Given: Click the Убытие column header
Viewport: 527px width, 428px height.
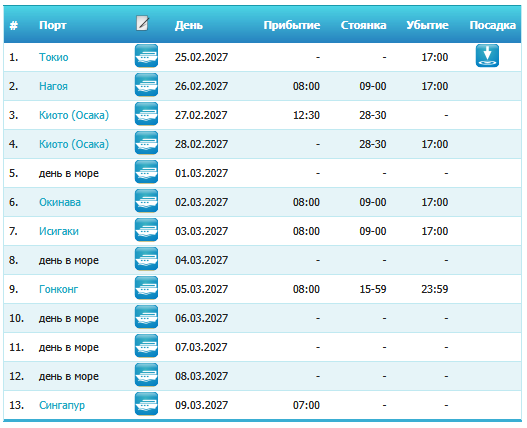Looking at the screenshot, I should click(x=427, y=25).
